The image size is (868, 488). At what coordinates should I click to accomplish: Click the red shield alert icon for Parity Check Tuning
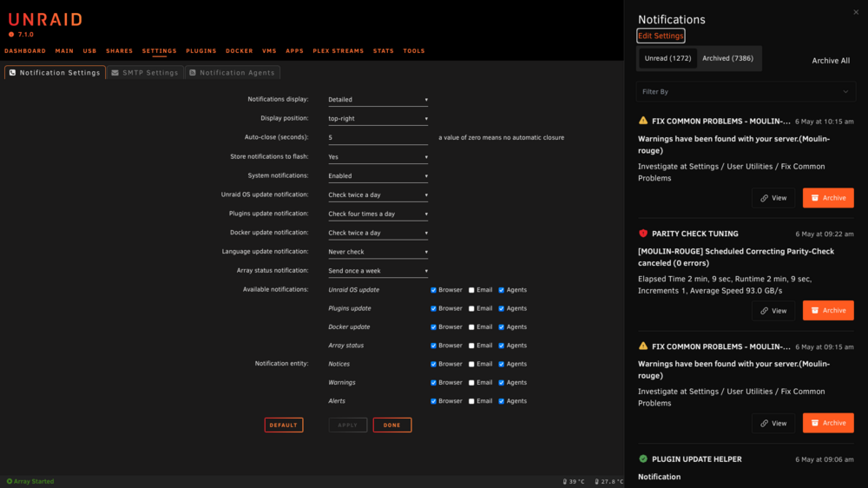tap(642, 234)
